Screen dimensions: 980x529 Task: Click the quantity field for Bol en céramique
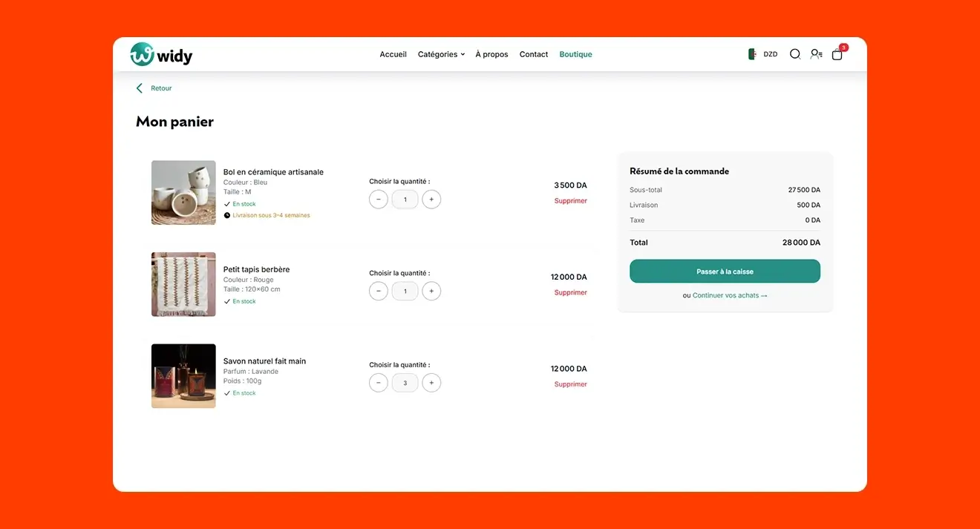click(x=405, y=200)
